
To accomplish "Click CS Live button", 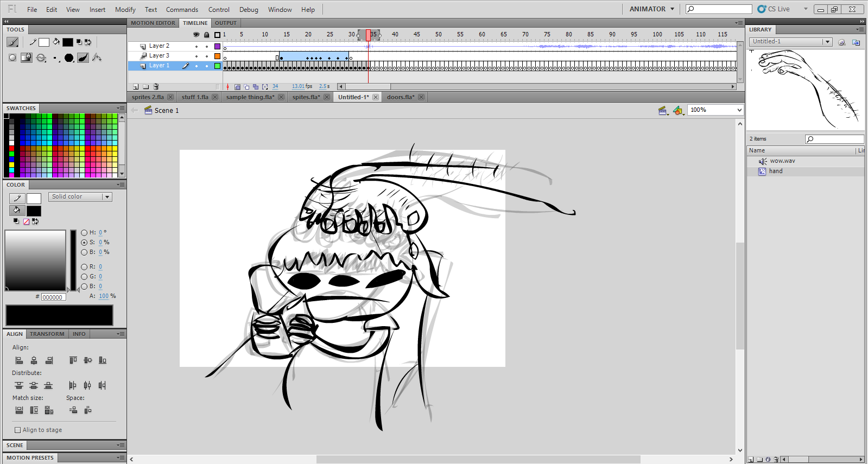I will (782, 9).
